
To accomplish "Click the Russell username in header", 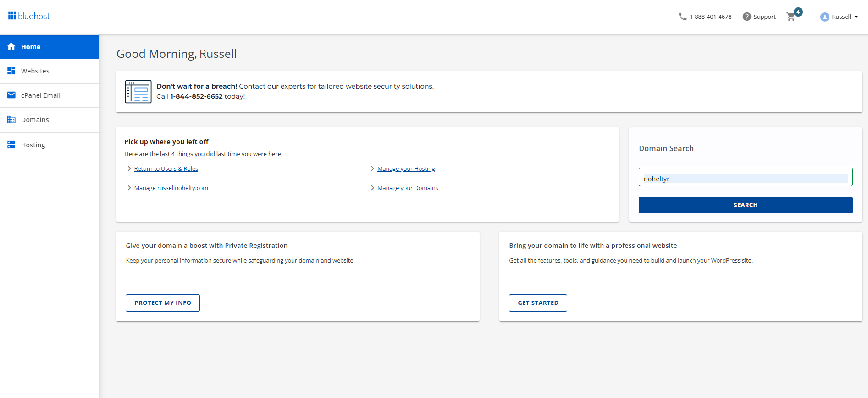I will click(841, 17).
